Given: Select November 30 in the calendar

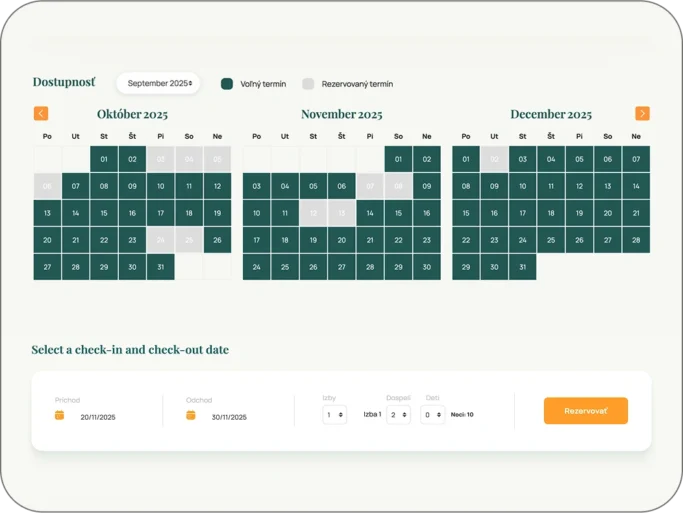Looking at the screenshot, I should 427,267.
